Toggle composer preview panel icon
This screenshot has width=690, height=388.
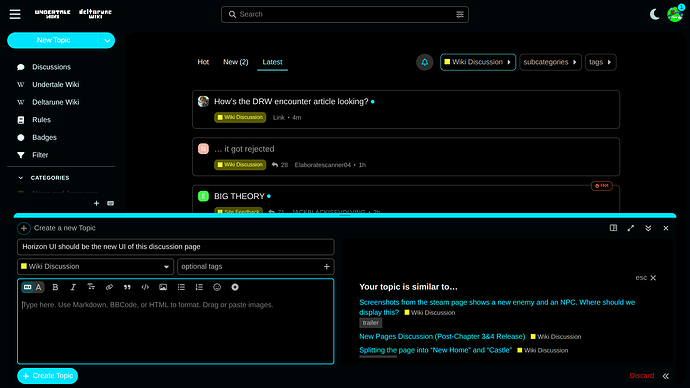[613, 228]
